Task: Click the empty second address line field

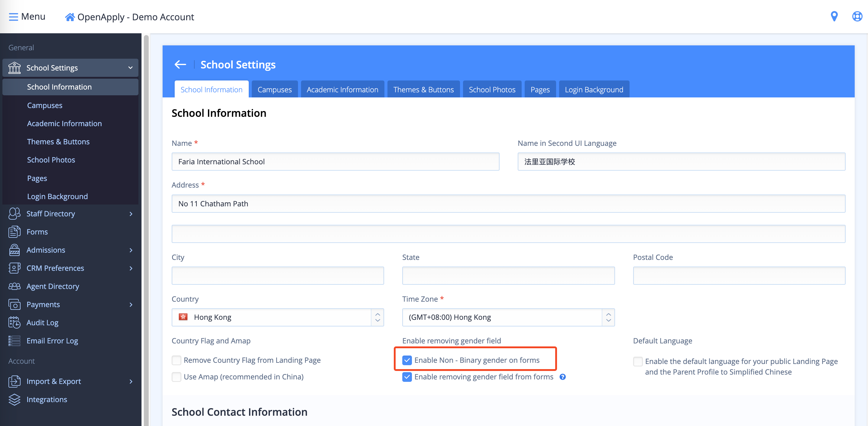Action: tap(508, 234)
